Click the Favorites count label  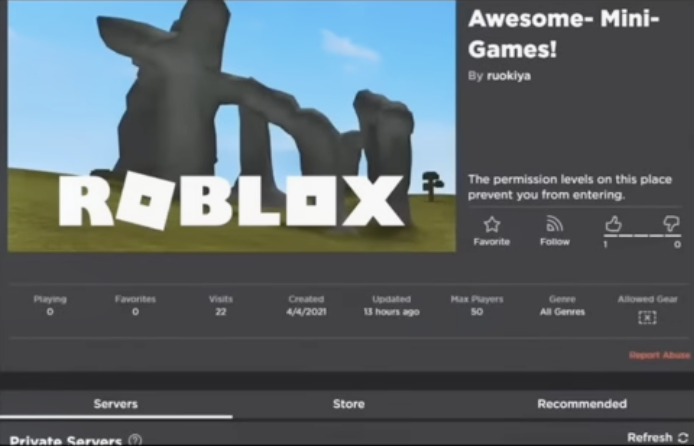click(135, 299)
